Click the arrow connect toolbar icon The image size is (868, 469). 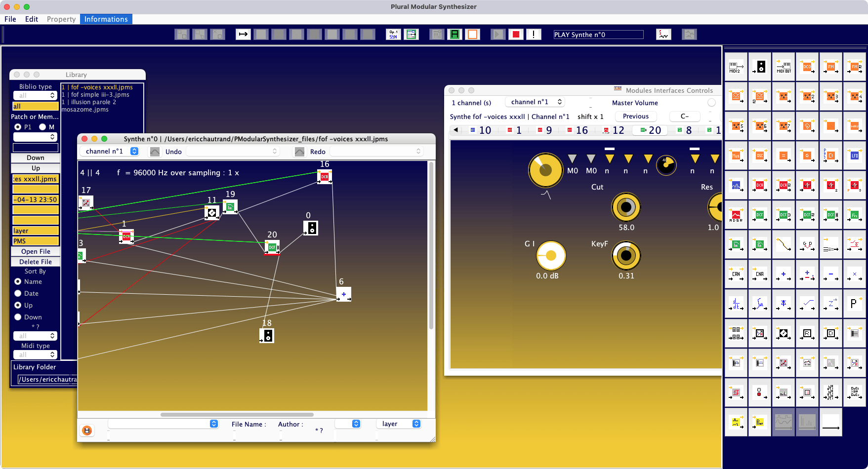pos(243,34)
